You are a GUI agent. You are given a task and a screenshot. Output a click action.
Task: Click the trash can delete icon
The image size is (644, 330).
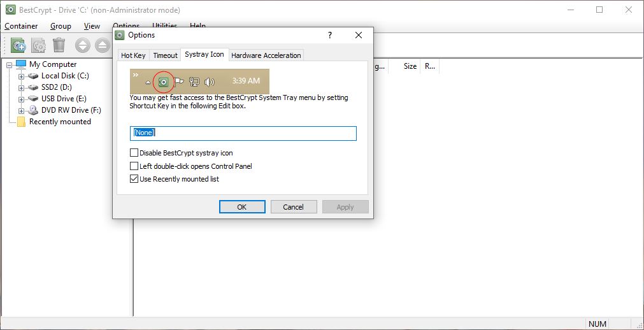[59, 45]
